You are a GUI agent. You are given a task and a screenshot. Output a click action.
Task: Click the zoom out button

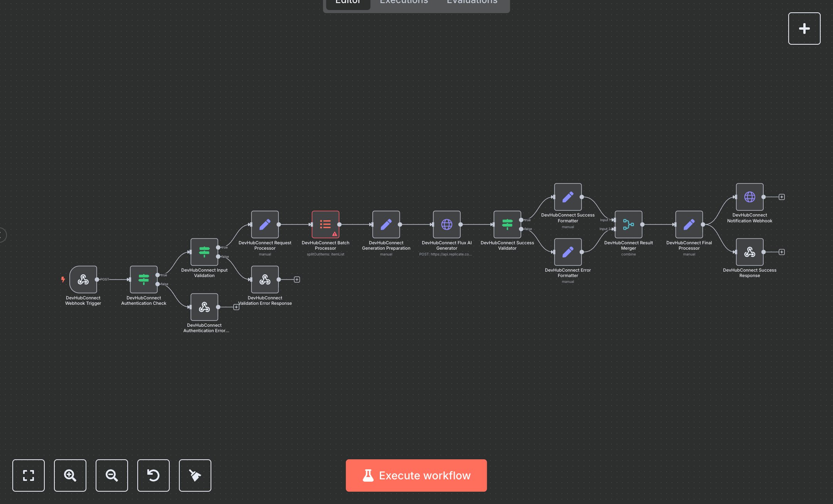click(112, 475)
